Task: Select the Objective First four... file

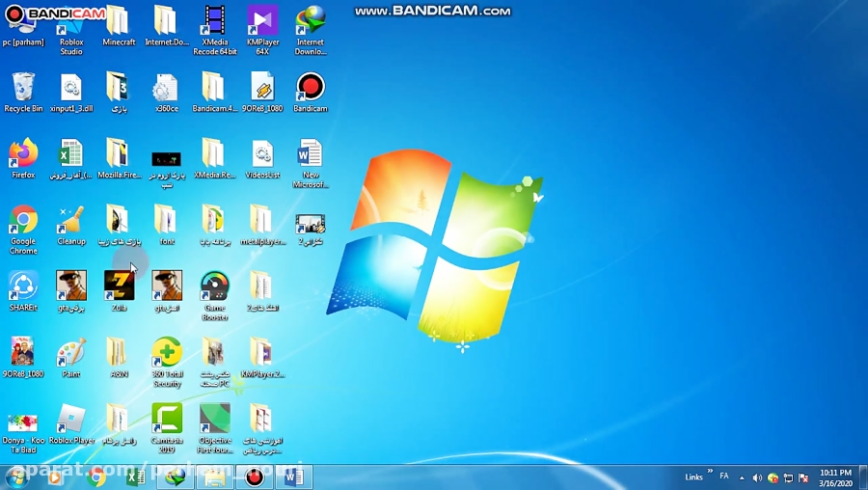Action: (x=215, y=428)
